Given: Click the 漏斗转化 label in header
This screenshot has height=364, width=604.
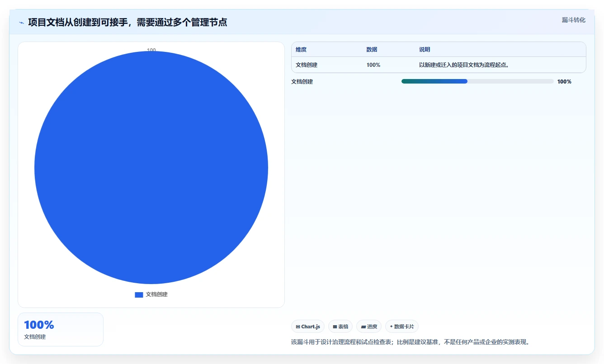Looking at the screenshot, I should click(x=573, y=20).
